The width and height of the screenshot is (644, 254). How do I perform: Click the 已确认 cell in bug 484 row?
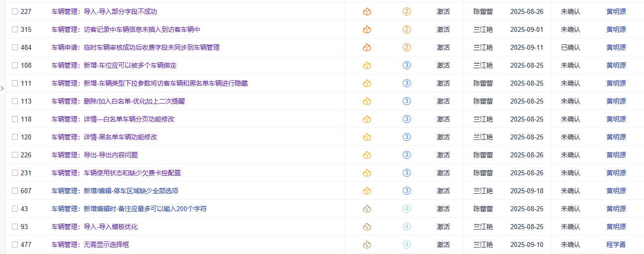(570, 47)
